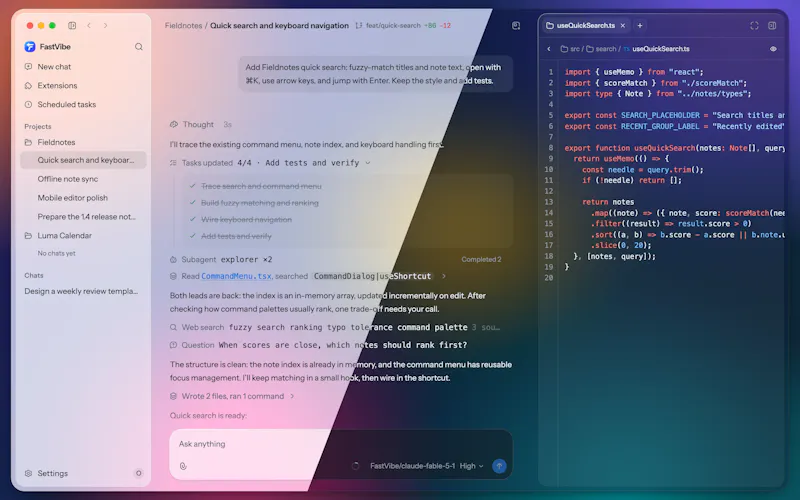Expand the Read CommandMenu.tsx row chevron
800x500 pixels.
(444, 276)
